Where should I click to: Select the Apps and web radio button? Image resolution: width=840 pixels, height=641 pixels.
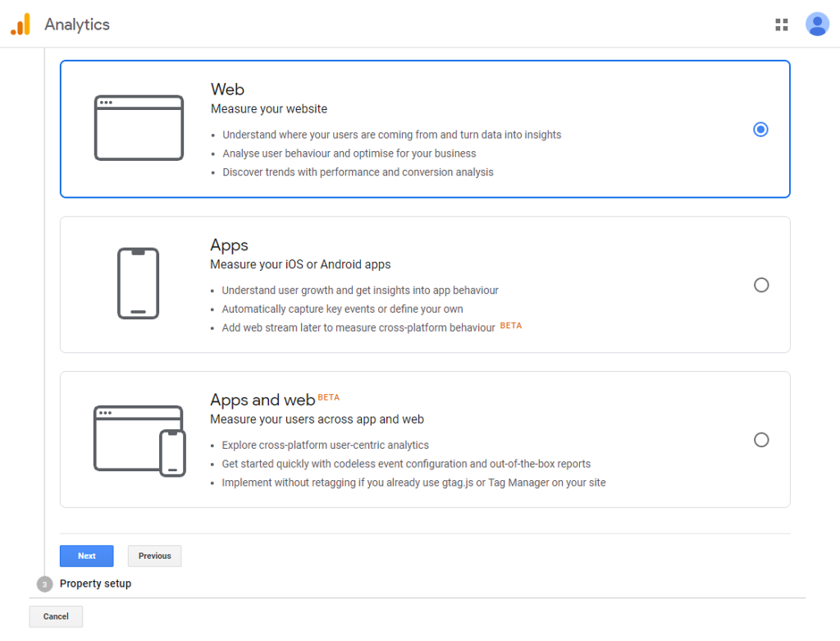tap(761, 440)
